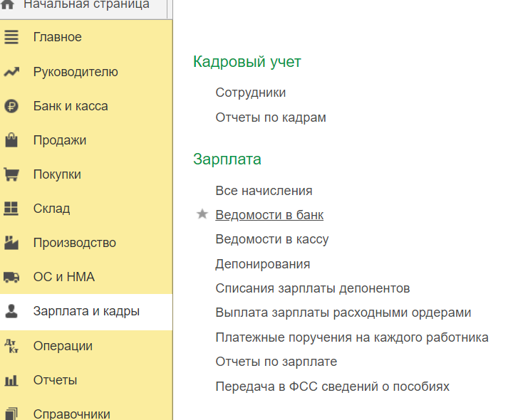Open Платежные поручения на каждого работника
508x420 pixels.
pyautogui.click(x=351, y=337)
